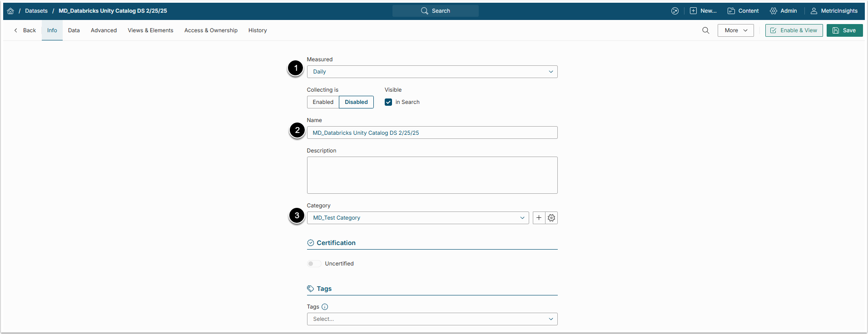Click the magnifier icon beside More
868x334 pixels.
pyautogui.click(x=705, y=30)
